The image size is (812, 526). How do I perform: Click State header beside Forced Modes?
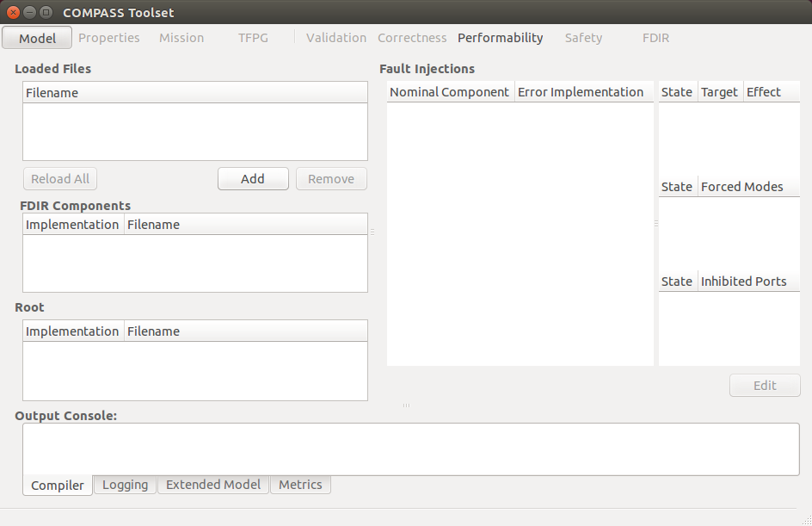(678, 187)
